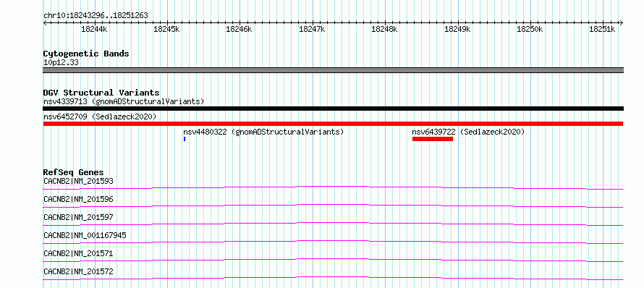Click the chr10:18243296..18251263 region label

[96, 16]
